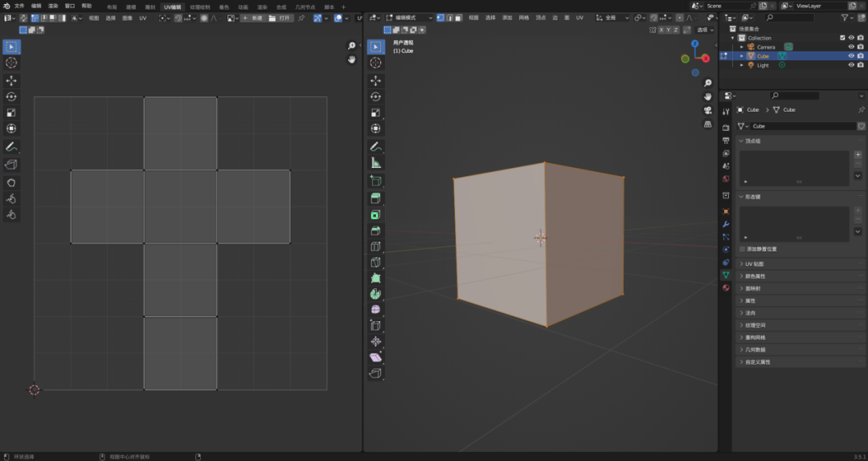
Task: Select the Annotate tool in UV editor
Action: [x=11, y=147]
